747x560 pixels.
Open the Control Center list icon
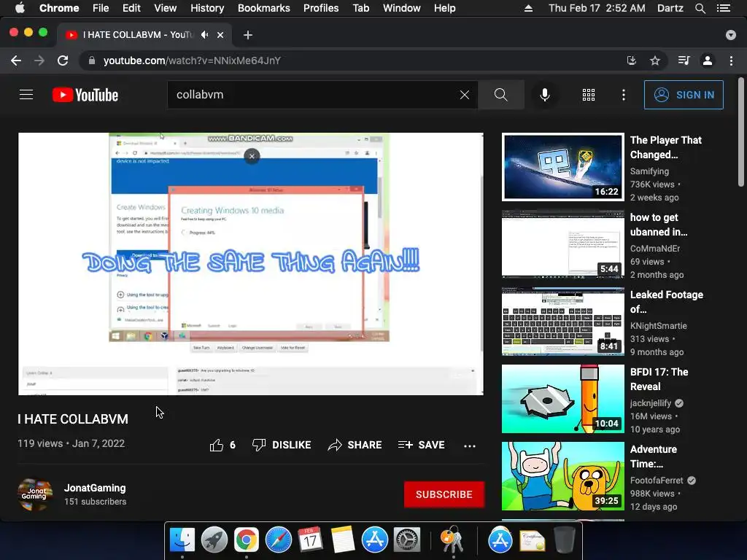[x=724, y=8]
